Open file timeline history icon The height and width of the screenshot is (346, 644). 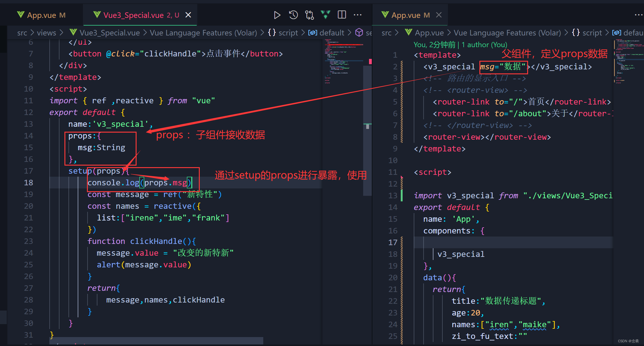point(293,15)
